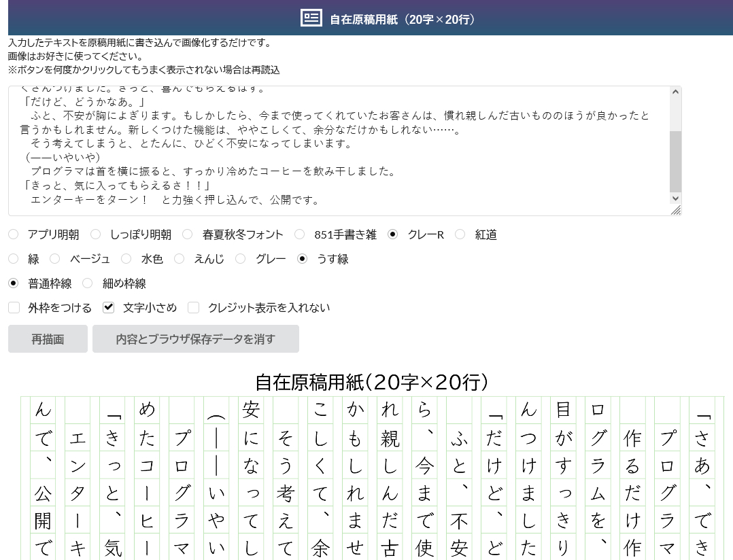The height and width of the screenshot is (560, 733).
Task: Click the manuscript paper icon in header
Action: click(311, 18)
